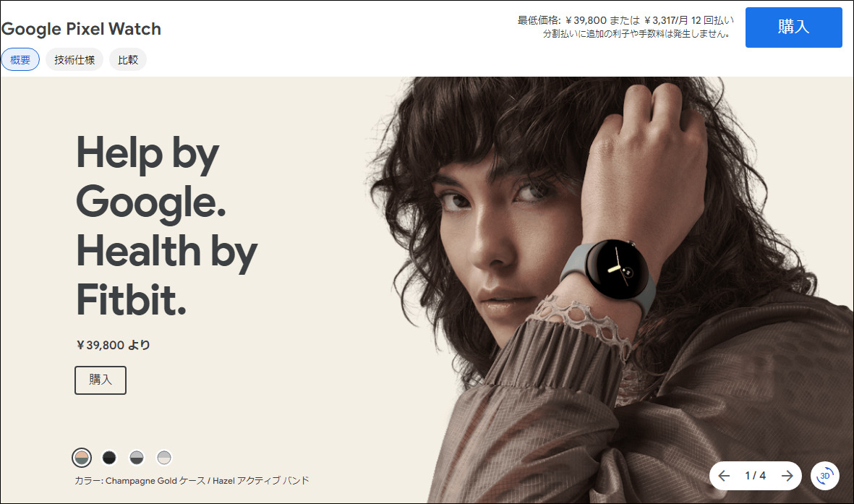The height and width of the screenshot is (504, 854).
Task: Click the 分割払い no-interest notice text
Action: point(636,34)
